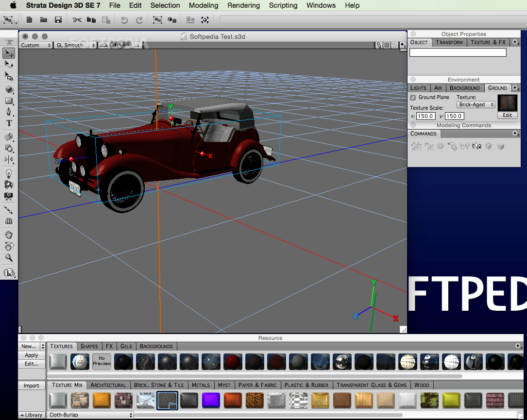Click the Cut scissors icon
527x420 pixels.
pos(77,20)
